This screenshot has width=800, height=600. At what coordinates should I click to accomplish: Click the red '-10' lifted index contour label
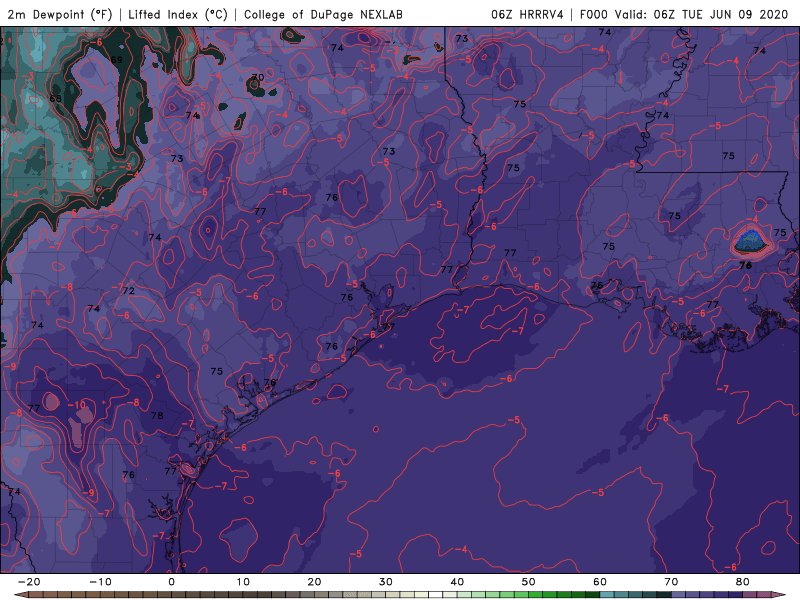pyautogui.click(x=77, y=405)
